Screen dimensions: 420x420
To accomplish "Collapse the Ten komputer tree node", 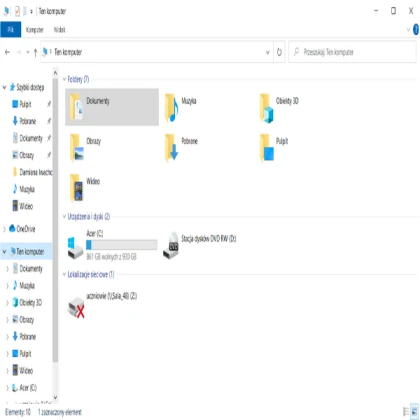I will pos(4,252).
